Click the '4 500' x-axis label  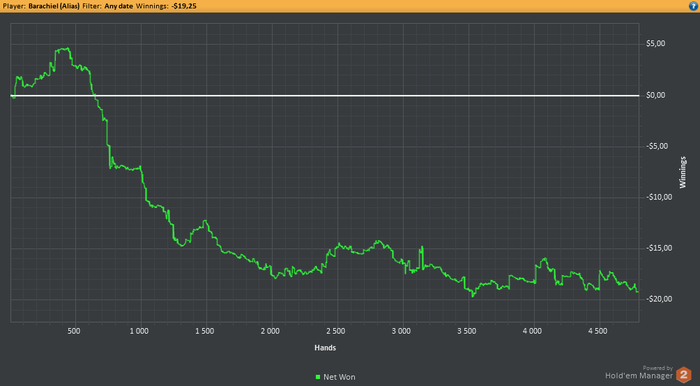pyautogui.click(x=598, y=331)
